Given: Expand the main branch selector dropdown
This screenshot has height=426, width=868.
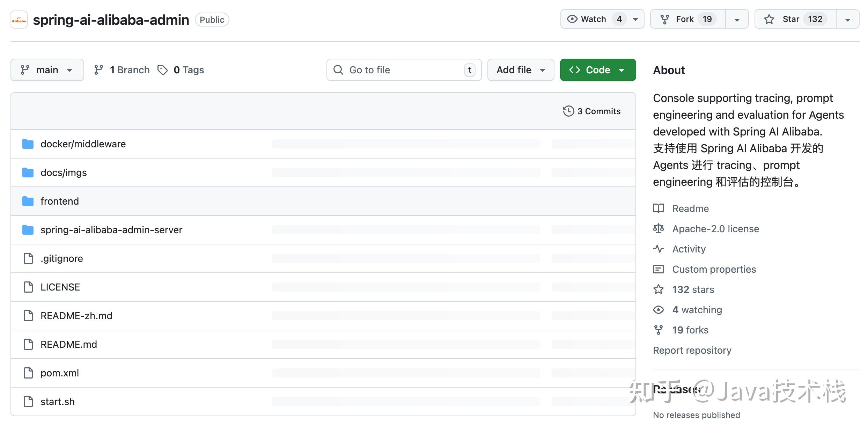Looking at the screenshot, I should 47,70.
